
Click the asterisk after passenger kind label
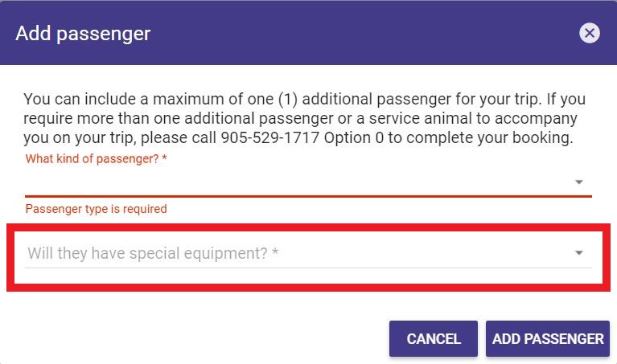[164, 158]
